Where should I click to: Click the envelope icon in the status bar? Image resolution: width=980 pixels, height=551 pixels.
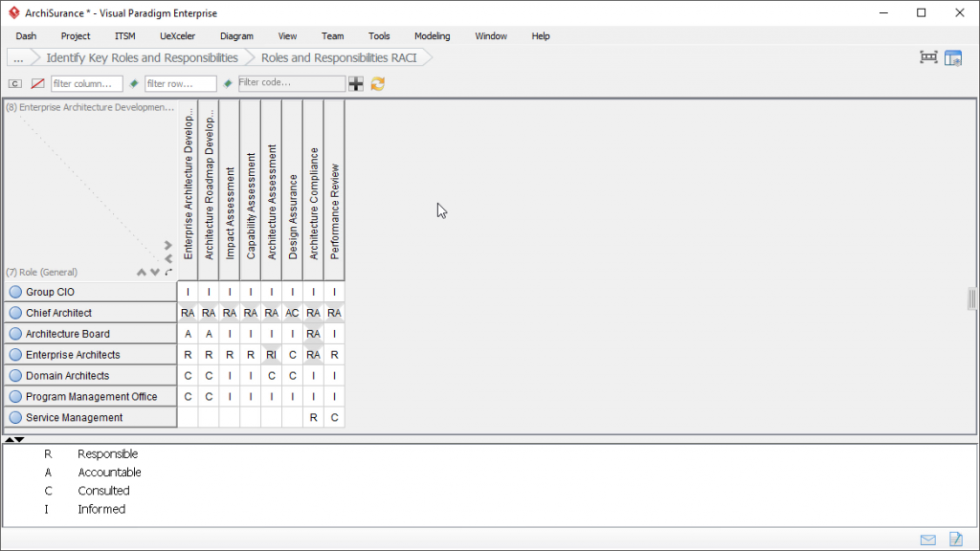click(927, 540)
